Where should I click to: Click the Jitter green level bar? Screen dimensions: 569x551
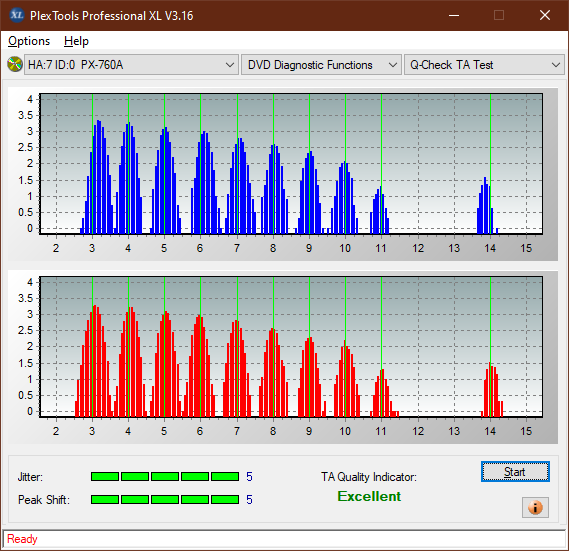(x=165, y=476)
